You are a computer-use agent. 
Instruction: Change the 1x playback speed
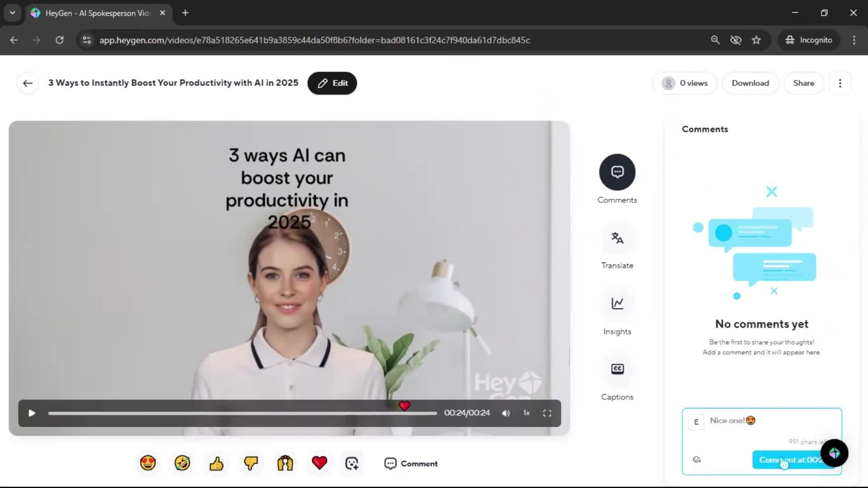pos(526,413)
